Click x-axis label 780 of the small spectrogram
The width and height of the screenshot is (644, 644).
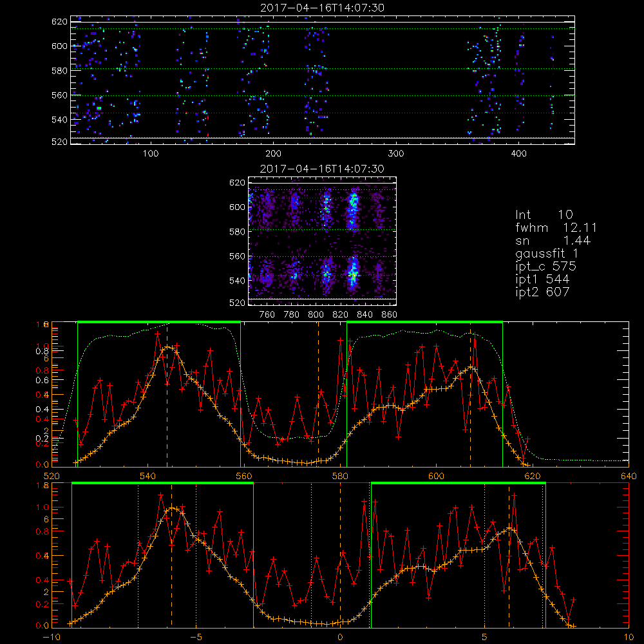point(292,315)
